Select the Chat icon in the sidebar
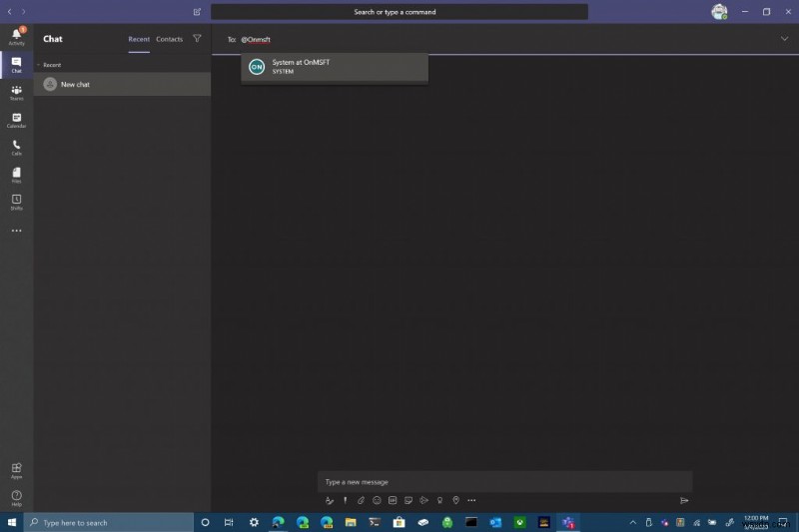799x532 pixels. (x=16, y=65)
